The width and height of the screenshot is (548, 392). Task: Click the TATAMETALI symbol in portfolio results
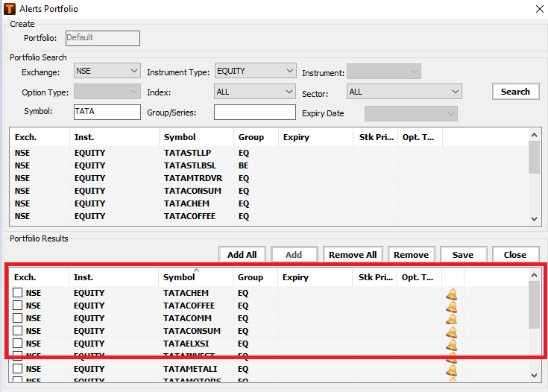(x=190, y=369)
